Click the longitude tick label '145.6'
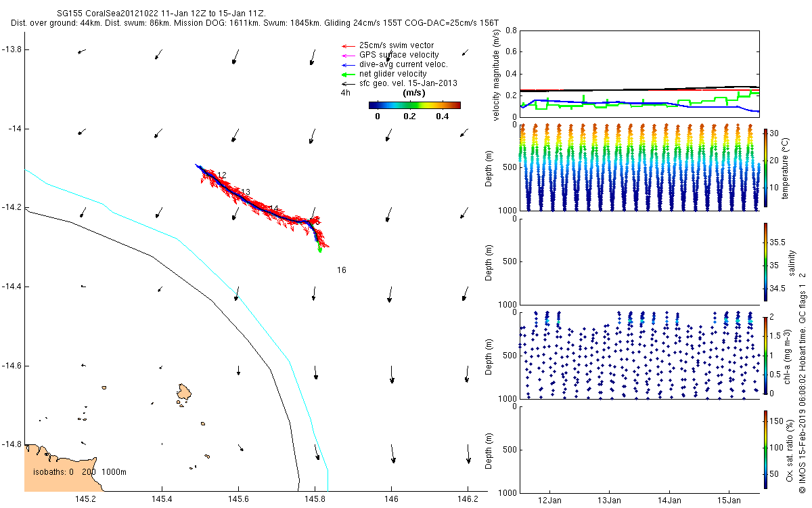The image size is (812, 508). click(x=238, y=499)
